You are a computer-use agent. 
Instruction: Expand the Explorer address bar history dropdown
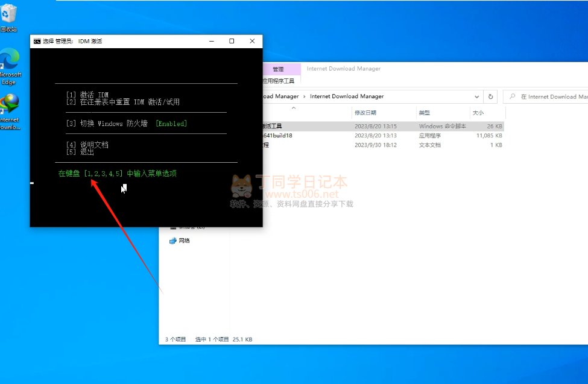click(x=476, y=96)
